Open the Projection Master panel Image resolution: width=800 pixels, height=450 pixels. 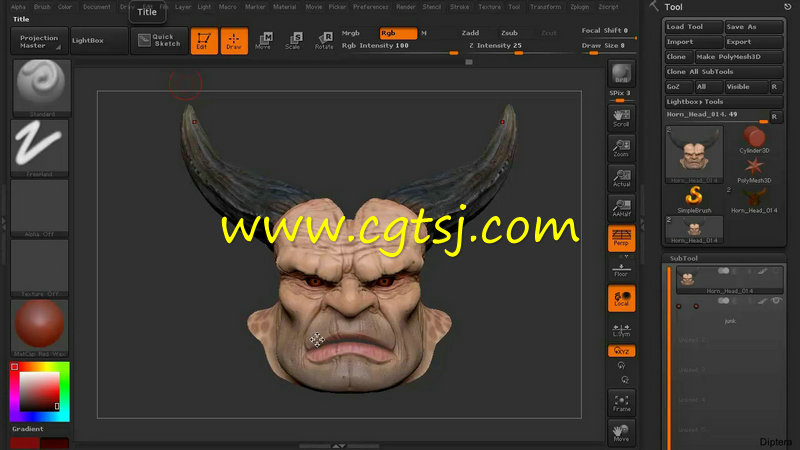tap(39, 41)
